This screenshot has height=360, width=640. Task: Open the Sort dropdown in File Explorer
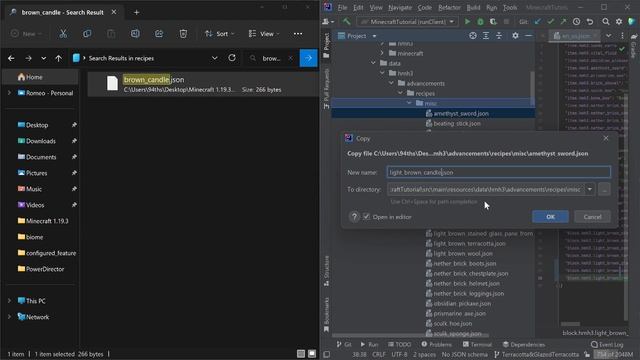coord(220,33)
